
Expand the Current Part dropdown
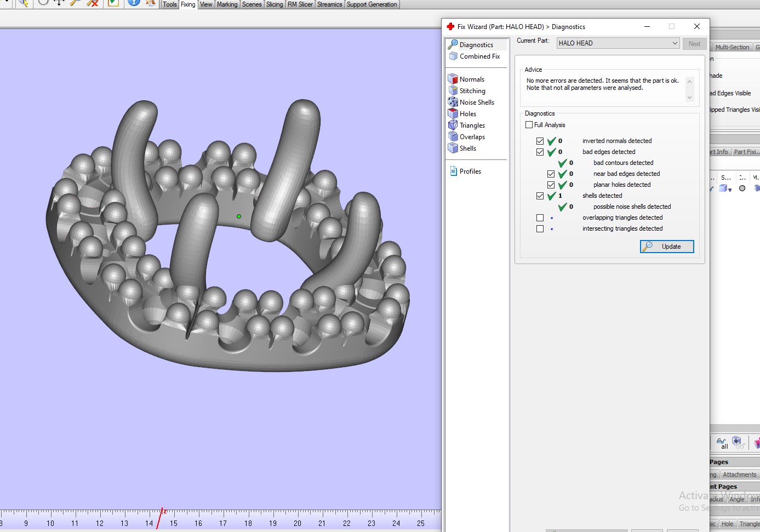tap(675, 43)
